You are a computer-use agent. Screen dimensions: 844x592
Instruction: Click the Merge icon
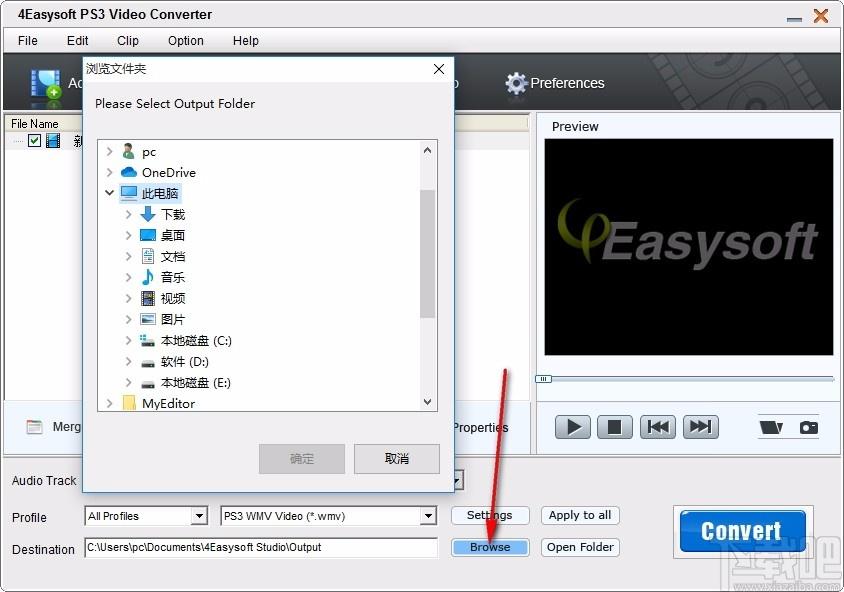pos(34,427)
